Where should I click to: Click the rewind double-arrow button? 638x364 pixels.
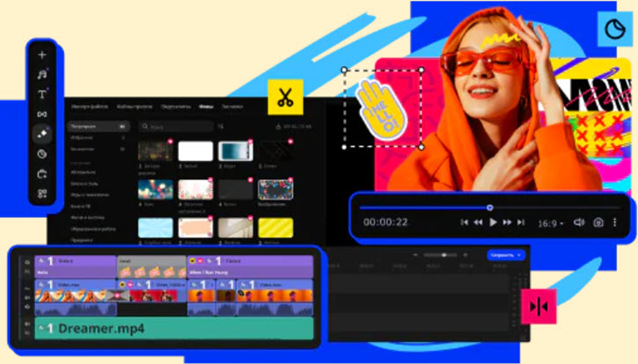pos(478,222)
